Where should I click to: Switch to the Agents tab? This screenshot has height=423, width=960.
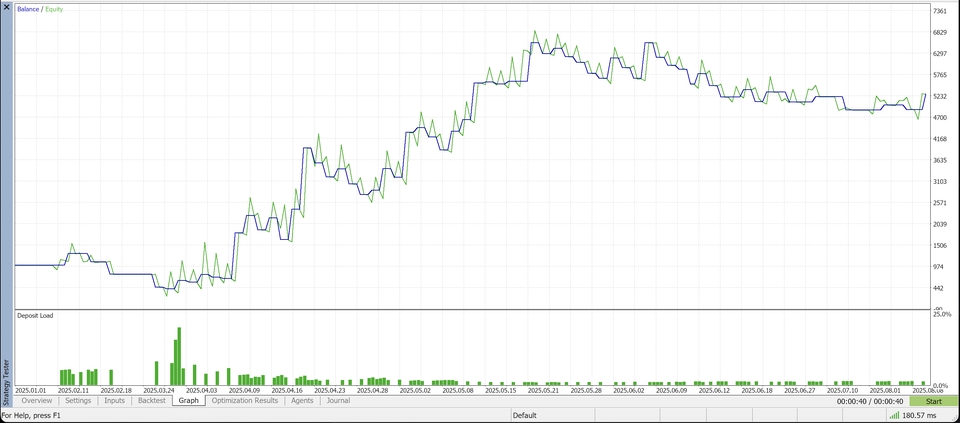(x=302, y=401)
